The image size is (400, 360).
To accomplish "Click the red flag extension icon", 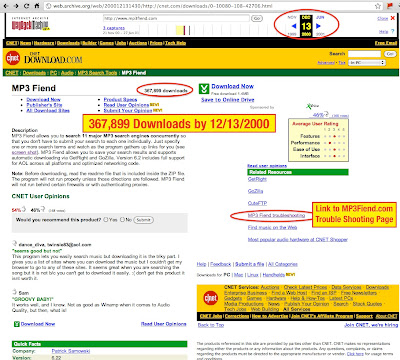I will [389, 6].
